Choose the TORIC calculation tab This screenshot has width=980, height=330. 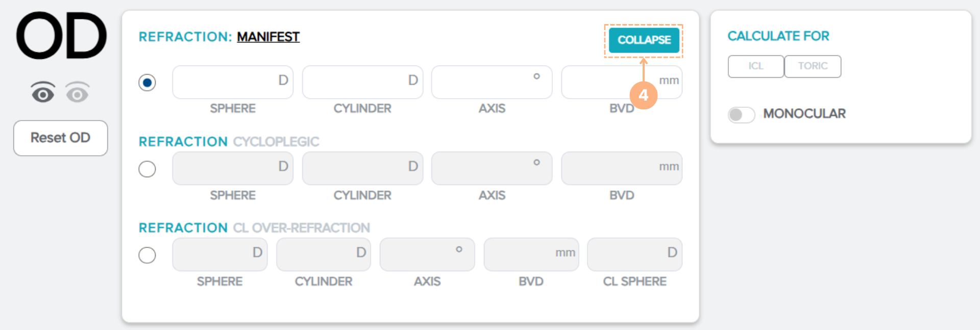tap(813, 66)
